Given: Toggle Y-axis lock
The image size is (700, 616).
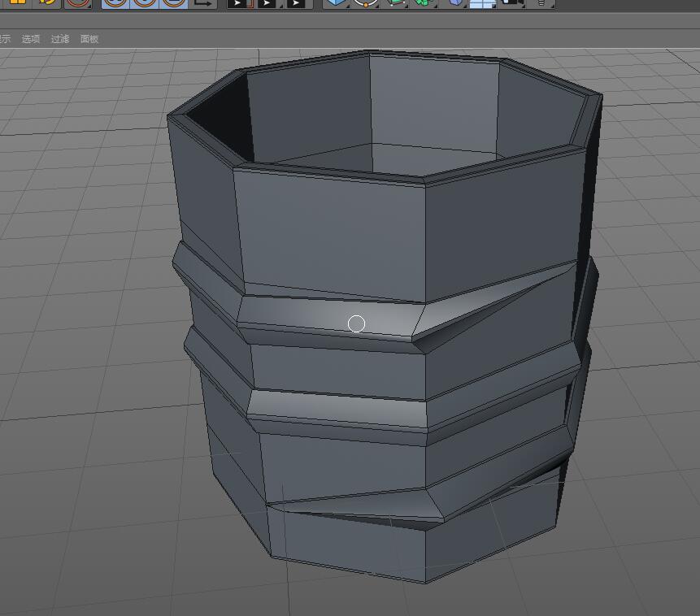Looking at the screenshot, I should coord(144,2).
